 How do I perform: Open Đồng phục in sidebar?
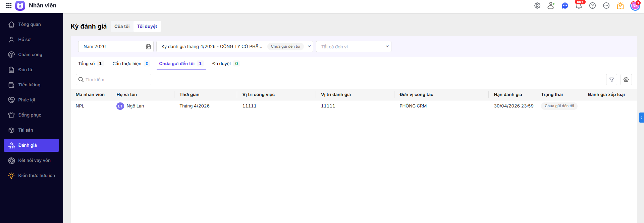point(32,115)
